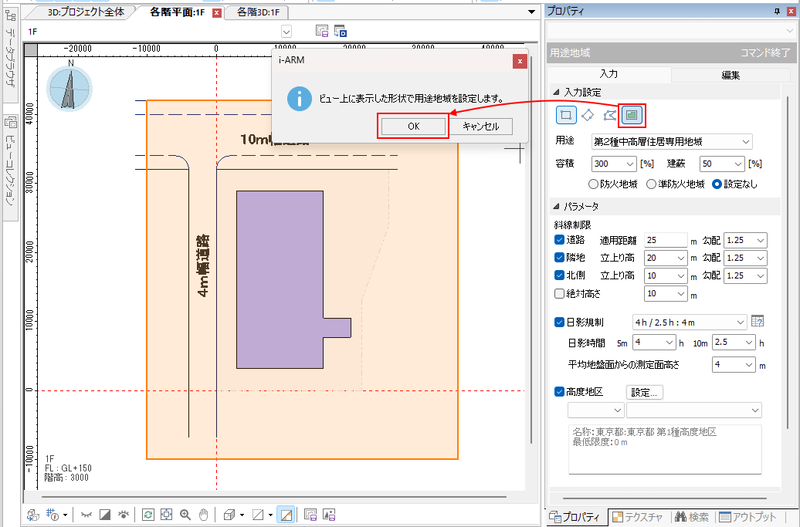800x527 pixels.
Task: Activate the hand pan tool
Action: tap(203, 515)
